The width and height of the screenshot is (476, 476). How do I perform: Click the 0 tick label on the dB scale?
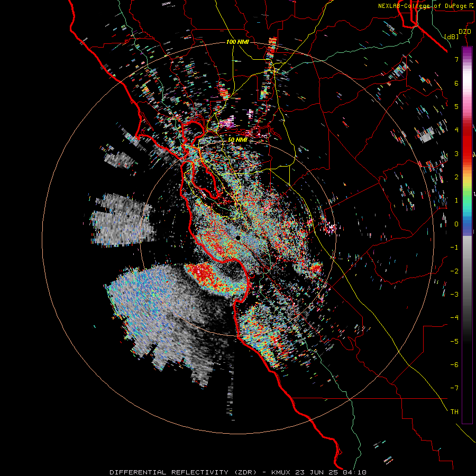click(456, 224)
